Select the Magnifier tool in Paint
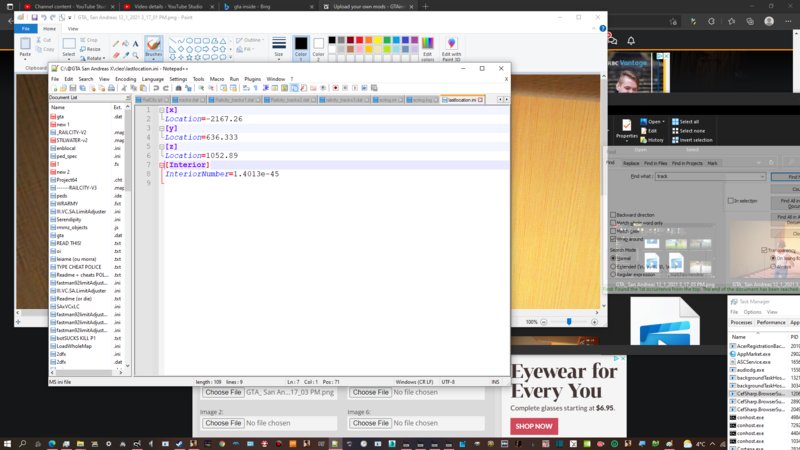The width and height of the screenshot is (800, 450). click(135, 55)
